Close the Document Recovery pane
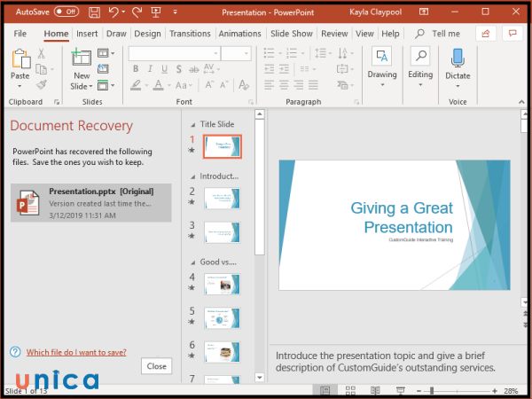This screenshot has height=399, width=532. [156, 365]
